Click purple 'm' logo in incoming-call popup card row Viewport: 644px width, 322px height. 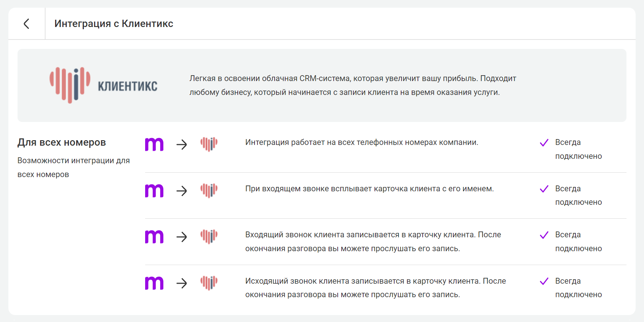[x=154, y=191]
